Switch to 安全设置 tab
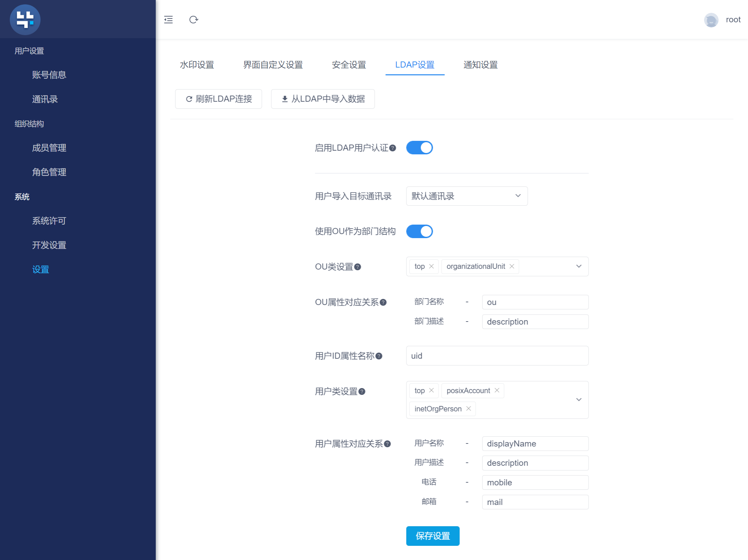 coord(349,65)
